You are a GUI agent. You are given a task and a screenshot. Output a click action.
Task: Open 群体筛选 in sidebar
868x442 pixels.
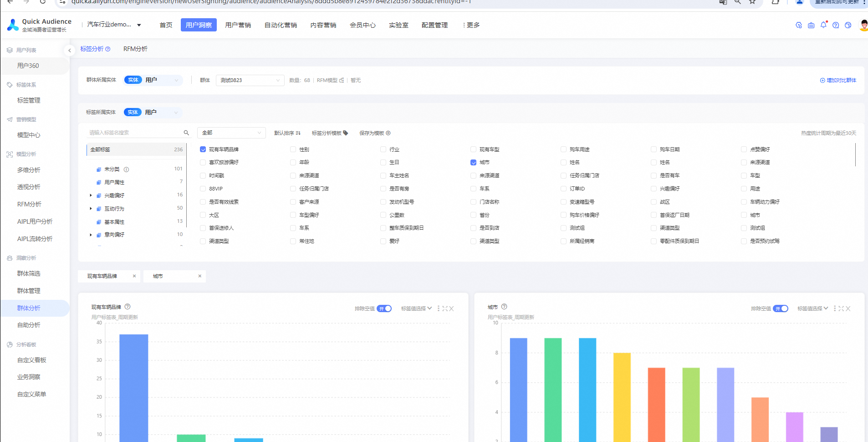point(29,273)
